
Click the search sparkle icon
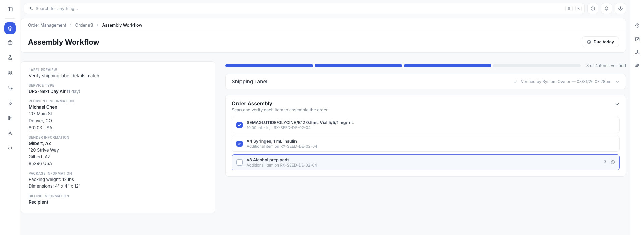31,9
